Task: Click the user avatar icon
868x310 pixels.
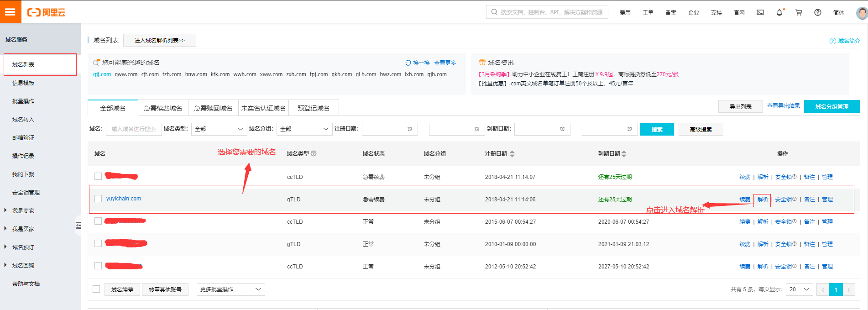Action: click(861, 13)
